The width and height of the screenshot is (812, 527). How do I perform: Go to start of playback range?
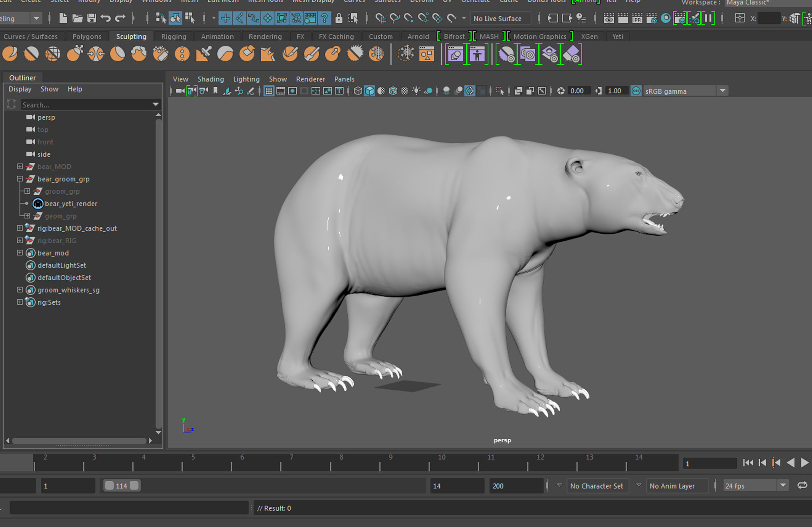coord(748,463)
